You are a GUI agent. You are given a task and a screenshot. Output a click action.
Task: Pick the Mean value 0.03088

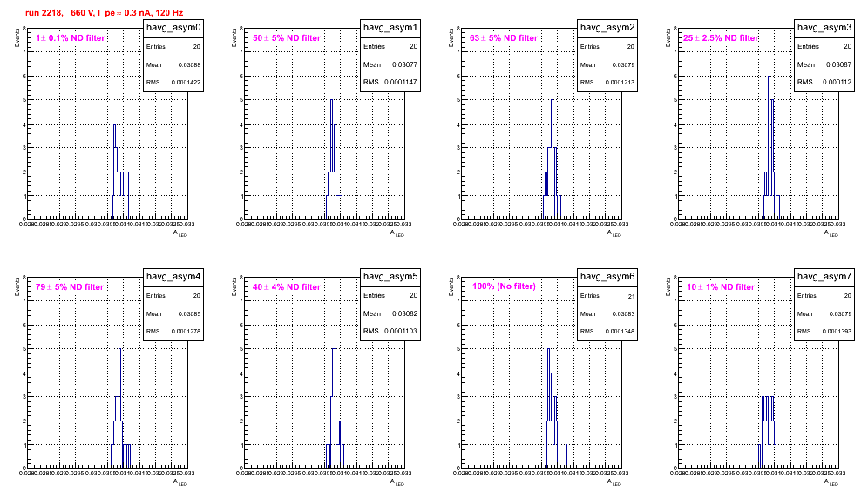click(x=189, y=65)
